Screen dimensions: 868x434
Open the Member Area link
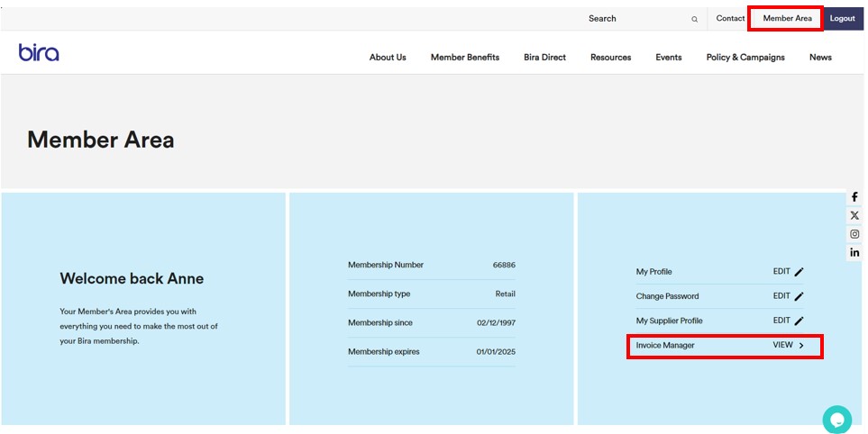[787, 19]
